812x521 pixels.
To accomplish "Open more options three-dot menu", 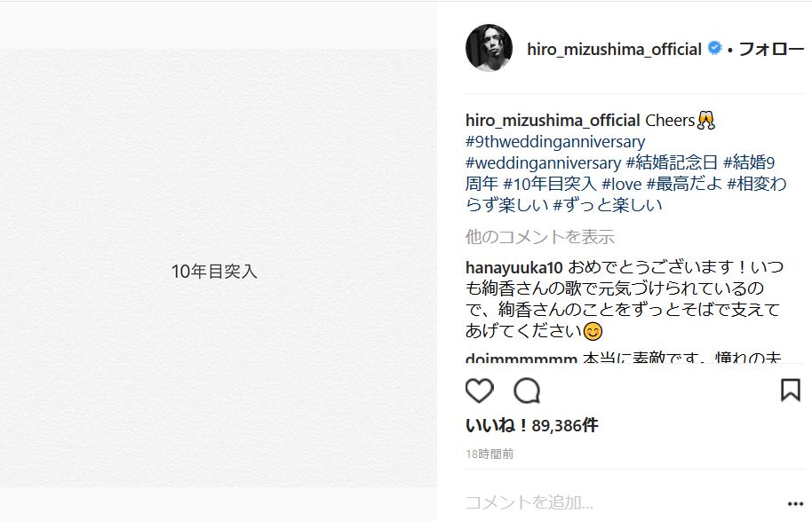I will (795, 503).
